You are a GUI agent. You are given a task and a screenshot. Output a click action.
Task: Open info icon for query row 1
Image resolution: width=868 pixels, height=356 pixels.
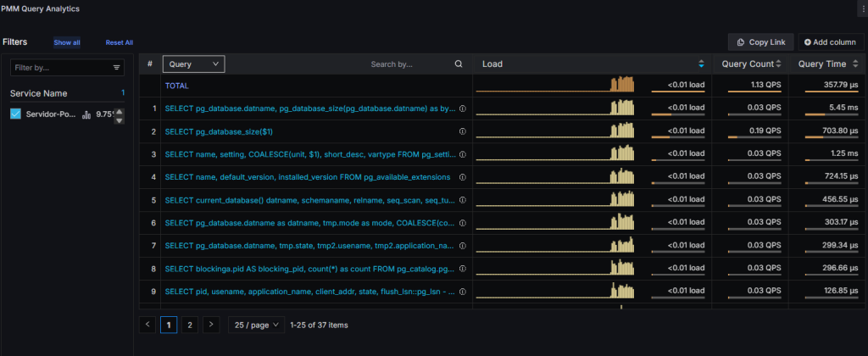click(x=463, y=108)
